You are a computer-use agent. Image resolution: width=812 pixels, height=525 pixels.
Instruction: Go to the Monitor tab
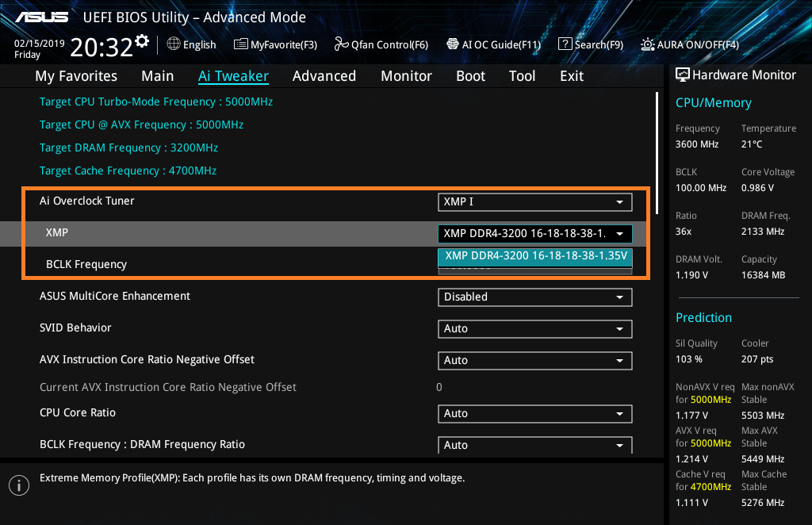coord(407,76)
